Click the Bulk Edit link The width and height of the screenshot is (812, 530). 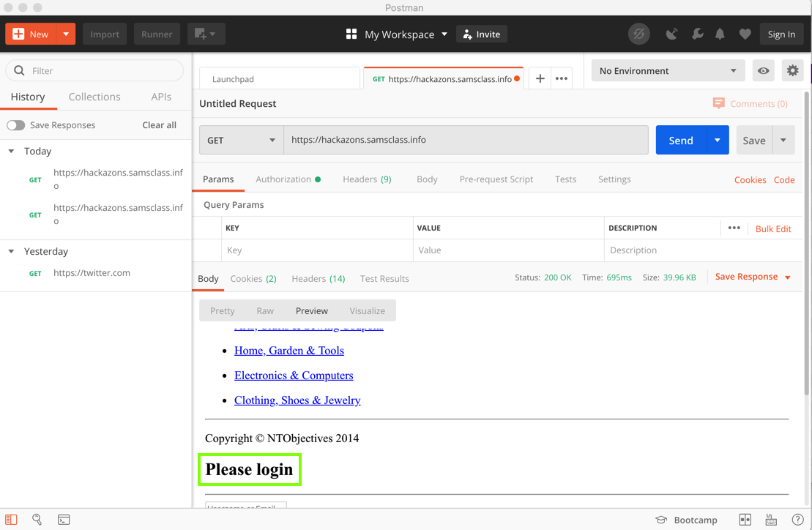tap(772, 229)
